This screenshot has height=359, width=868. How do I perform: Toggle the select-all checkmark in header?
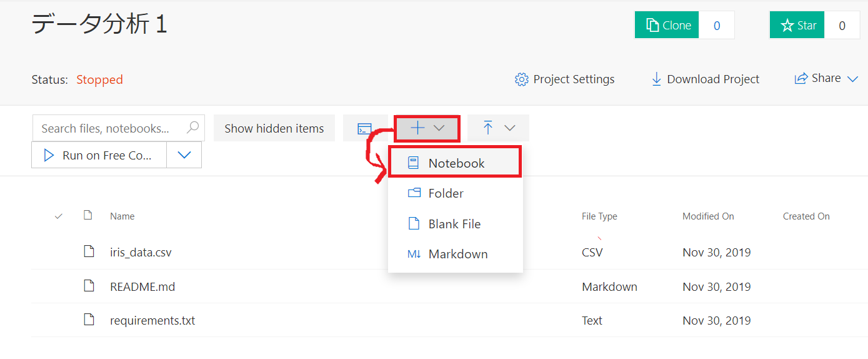coord(59,216)
